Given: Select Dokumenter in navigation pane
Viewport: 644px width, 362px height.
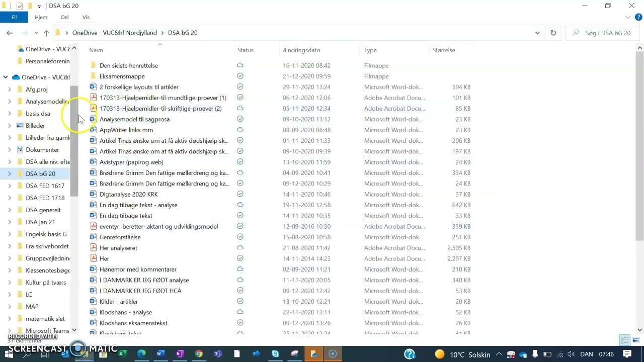Looking at the screenshot, I should pos(42,150).
